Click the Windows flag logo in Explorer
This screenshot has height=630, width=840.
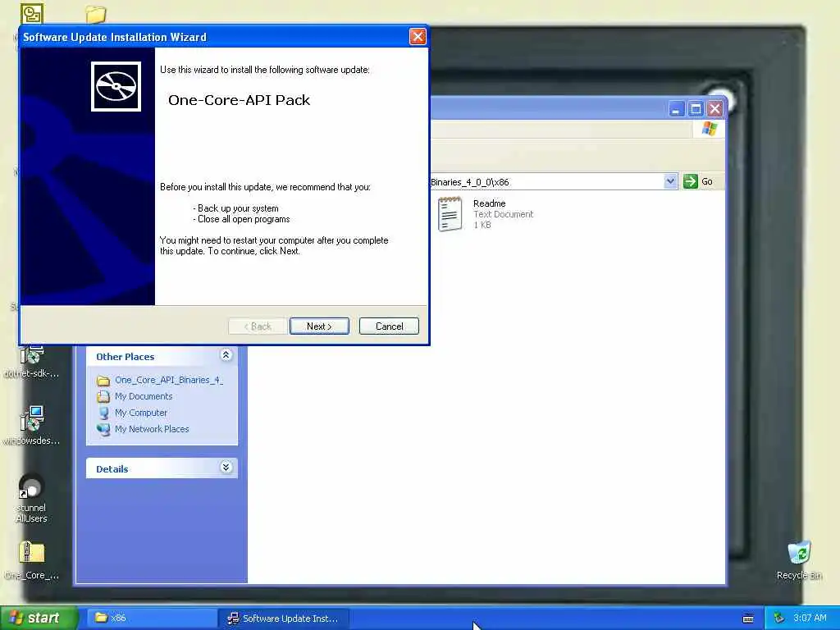click(x=710, y=129)
